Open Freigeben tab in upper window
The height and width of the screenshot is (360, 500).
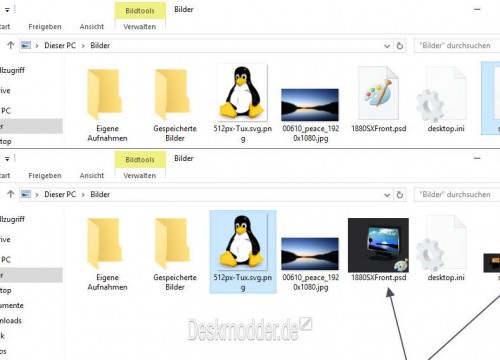pyautogui.click(x=45, y=27)
